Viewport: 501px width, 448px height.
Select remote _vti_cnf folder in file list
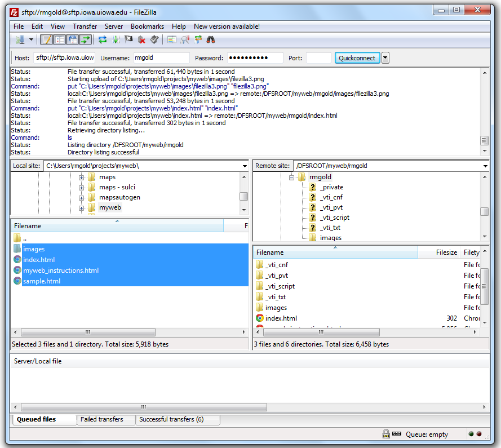pyautogui.click(x=367, y=265)
